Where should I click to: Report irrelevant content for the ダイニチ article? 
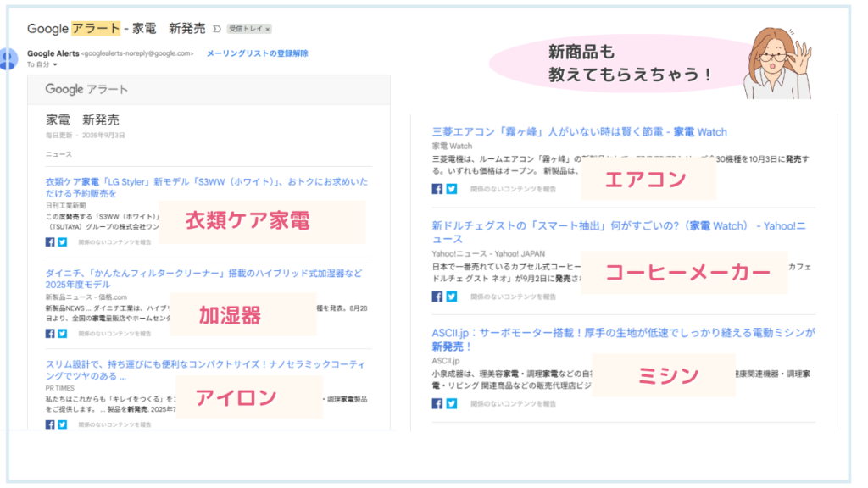coord(114,334)
